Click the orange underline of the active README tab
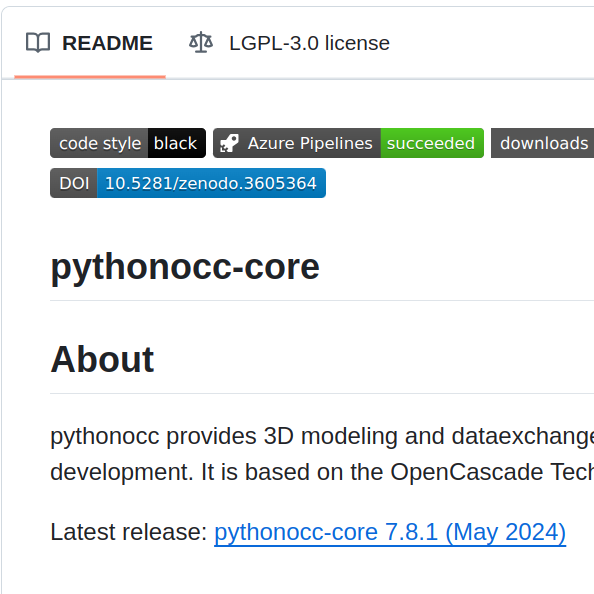This screenshot has height=594, width=594. (x=90, y=77)
